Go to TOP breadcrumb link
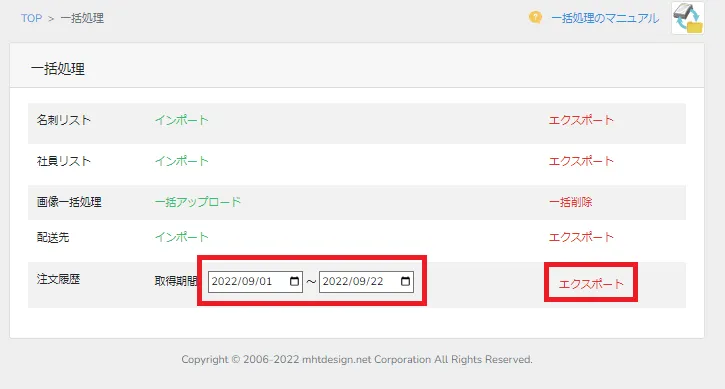Viewport: 725px width, 389px height. tap(31, 18)
